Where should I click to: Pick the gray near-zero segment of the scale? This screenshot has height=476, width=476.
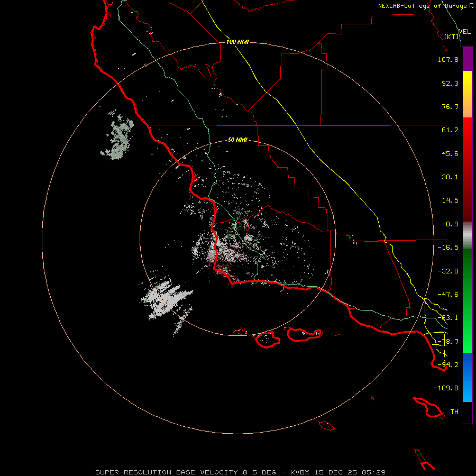click(467, 235)
